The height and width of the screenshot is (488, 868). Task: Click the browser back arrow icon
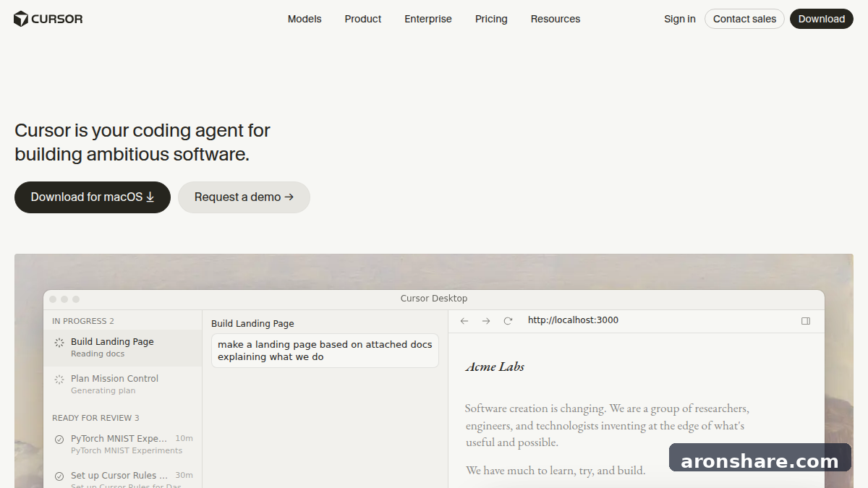click(464, 321)
